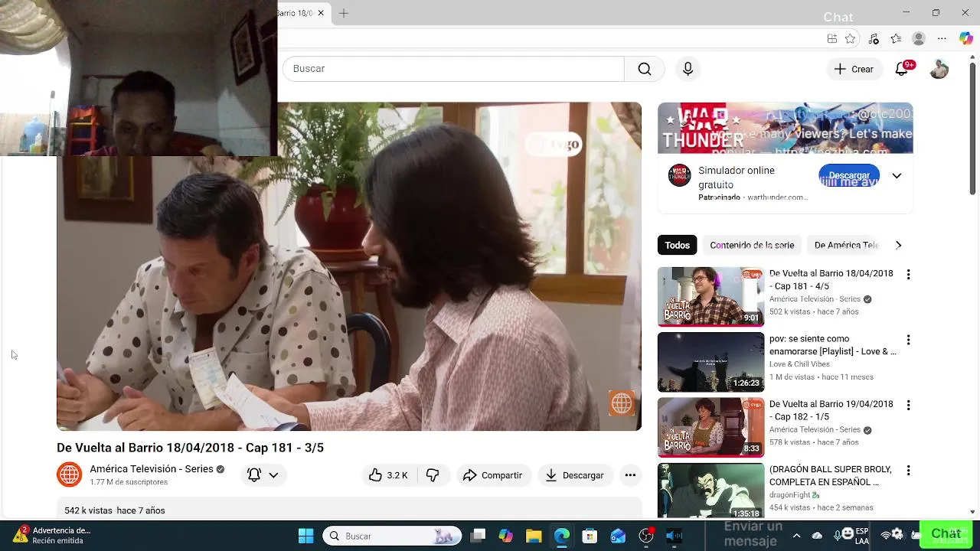The height and width of the screenshot is (551, 980).
Task: Open Task View on the taskbar
Action: tap(478, 536)
